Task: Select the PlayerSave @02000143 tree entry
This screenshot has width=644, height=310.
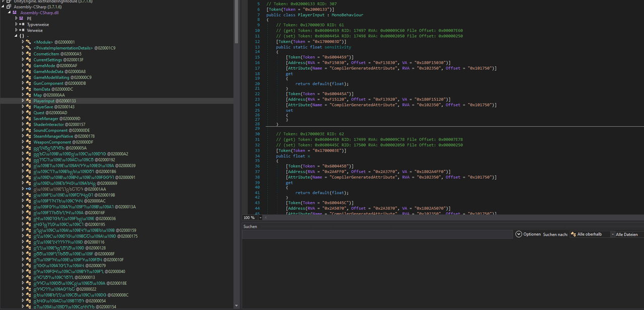Action: (x=54, y=107)
